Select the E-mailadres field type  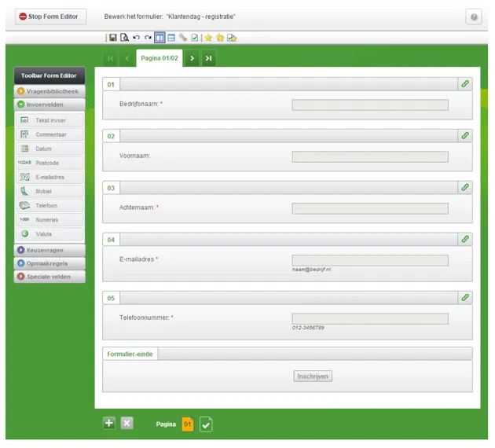click(x=49, y=178)
